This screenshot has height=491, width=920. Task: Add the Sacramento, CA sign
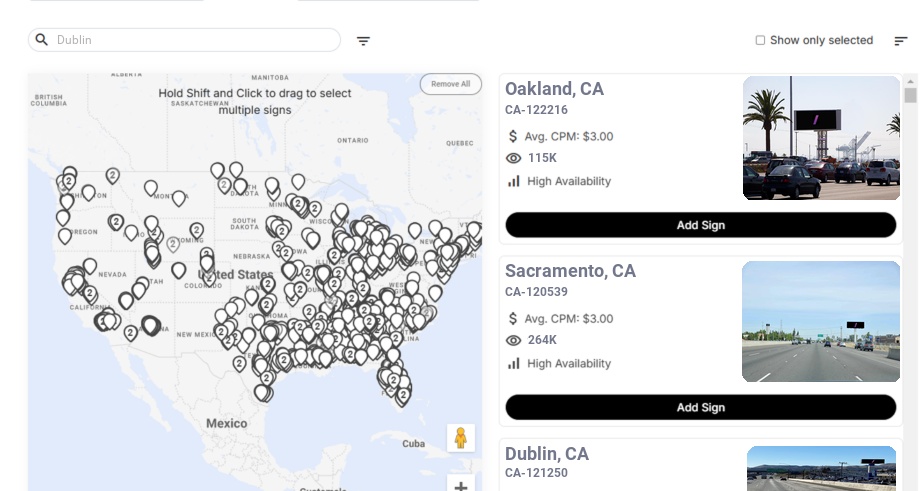[700, 407]
